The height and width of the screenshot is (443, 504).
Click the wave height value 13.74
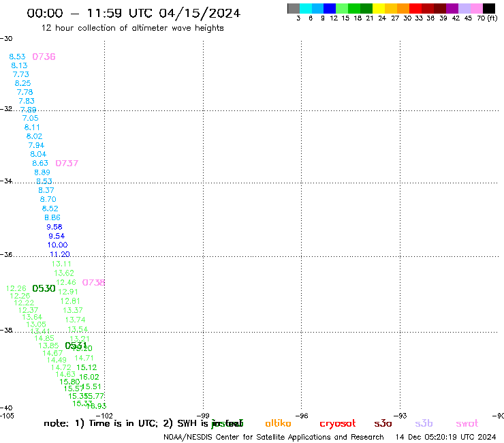tap(75, 320)
